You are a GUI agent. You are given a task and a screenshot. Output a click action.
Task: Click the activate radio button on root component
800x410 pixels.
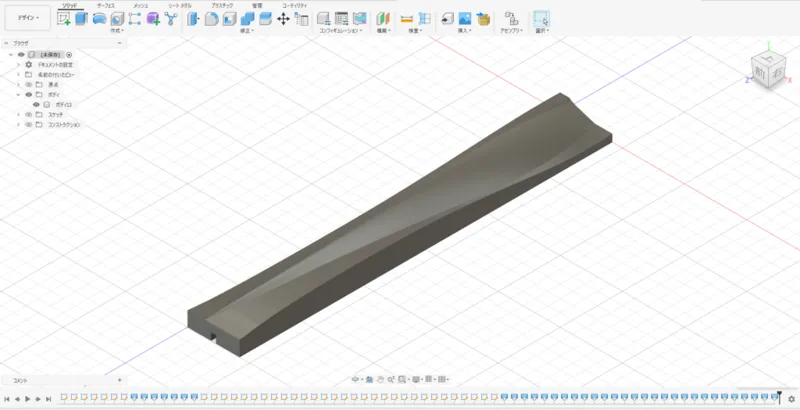click(x=69, y=55)
